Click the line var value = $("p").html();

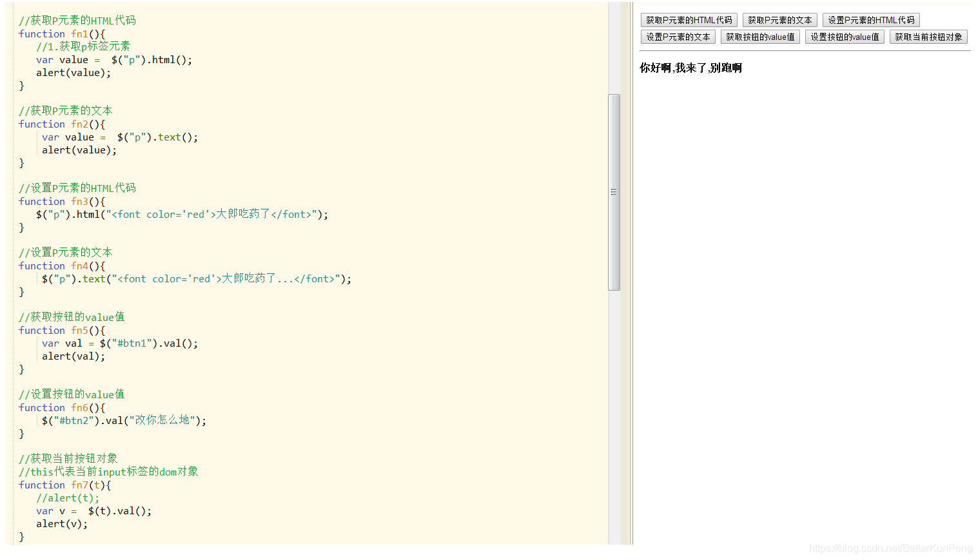[114, 59]
